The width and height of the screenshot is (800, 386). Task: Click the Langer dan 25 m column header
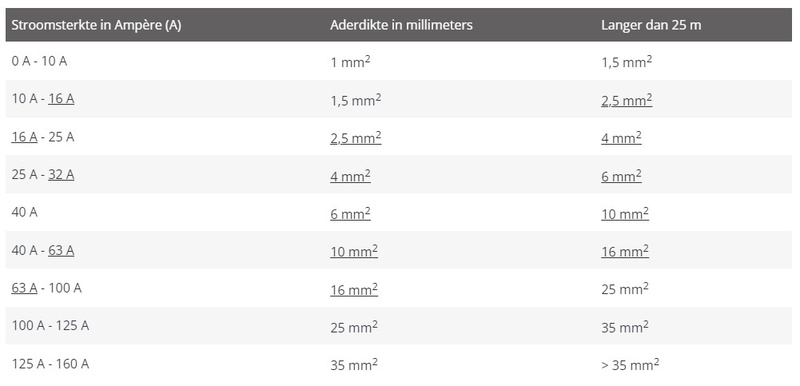point(651,25)
